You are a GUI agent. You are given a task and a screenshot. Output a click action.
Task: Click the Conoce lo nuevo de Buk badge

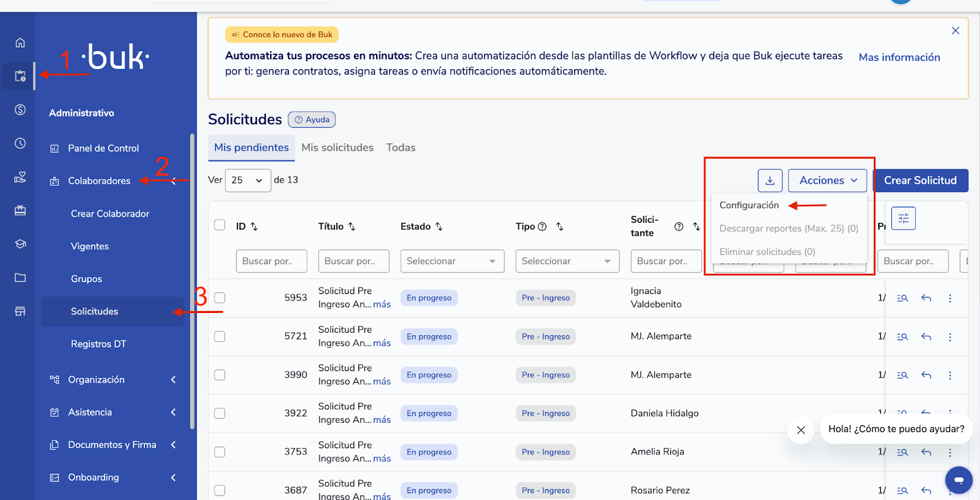282,35
